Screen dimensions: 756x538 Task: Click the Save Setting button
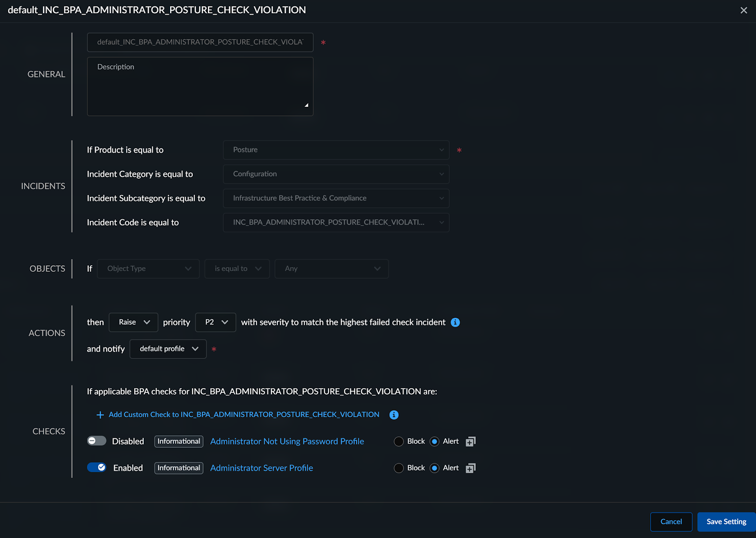[x=726, y=522]
